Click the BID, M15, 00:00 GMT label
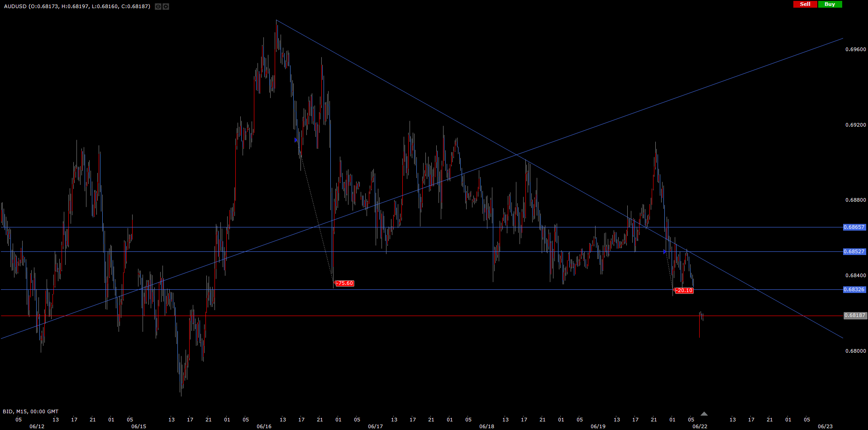The image size is (868, 430). point(31,411)
